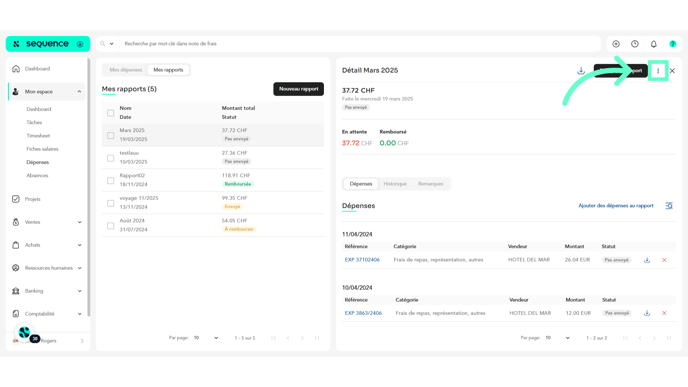
Task: Click the Comptabilité document icon
Action: click(x=16, y=314)
